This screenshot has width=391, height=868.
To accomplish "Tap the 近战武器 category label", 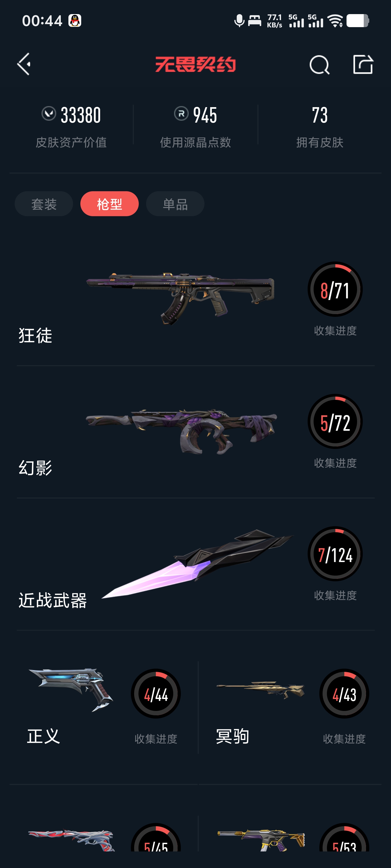I will (x=53, y=601).
